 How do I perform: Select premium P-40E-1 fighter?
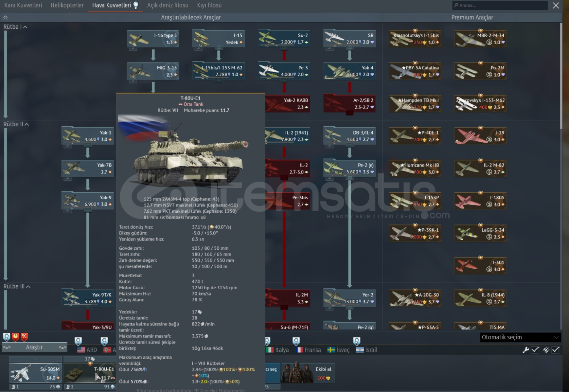[x=415, y=136]
